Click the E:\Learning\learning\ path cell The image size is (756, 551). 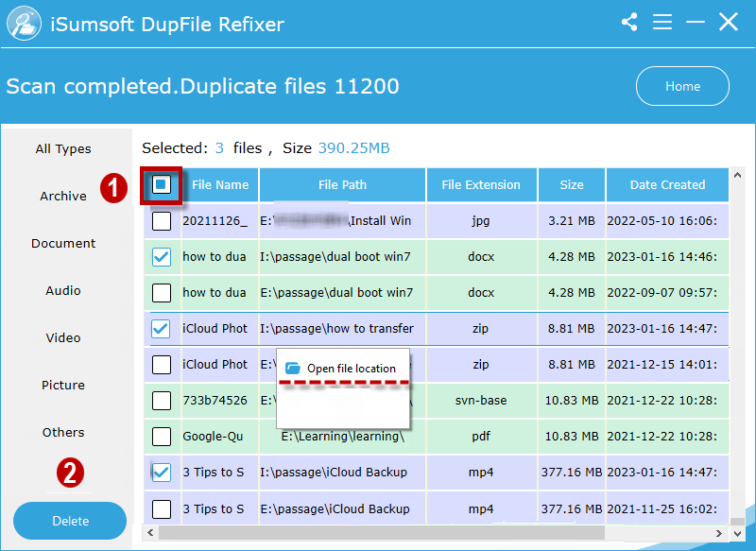click(342, 437)
